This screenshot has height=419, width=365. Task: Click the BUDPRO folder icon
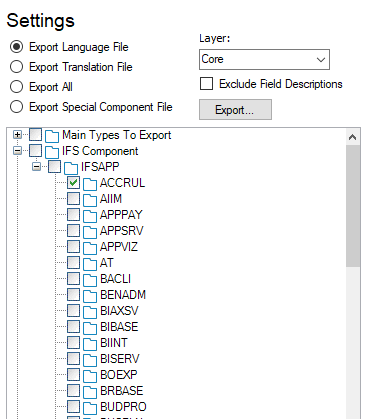click(90, 408)
